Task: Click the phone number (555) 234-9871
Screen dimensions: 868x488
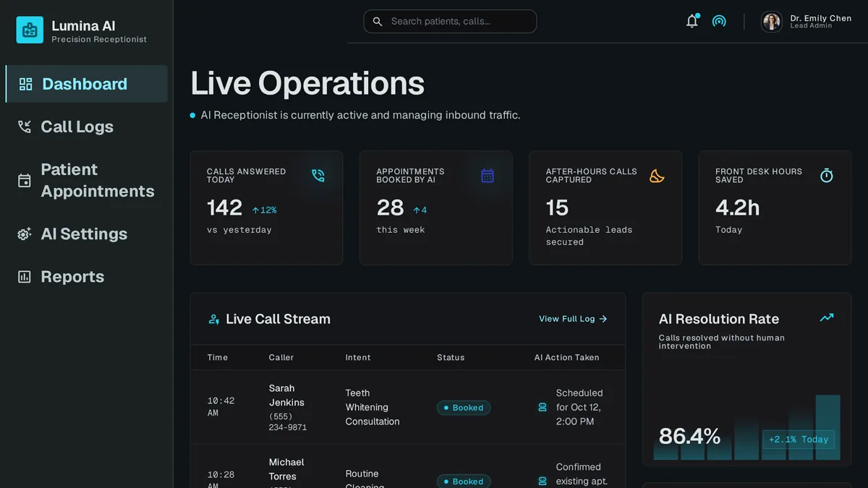Action: point(288,422)
